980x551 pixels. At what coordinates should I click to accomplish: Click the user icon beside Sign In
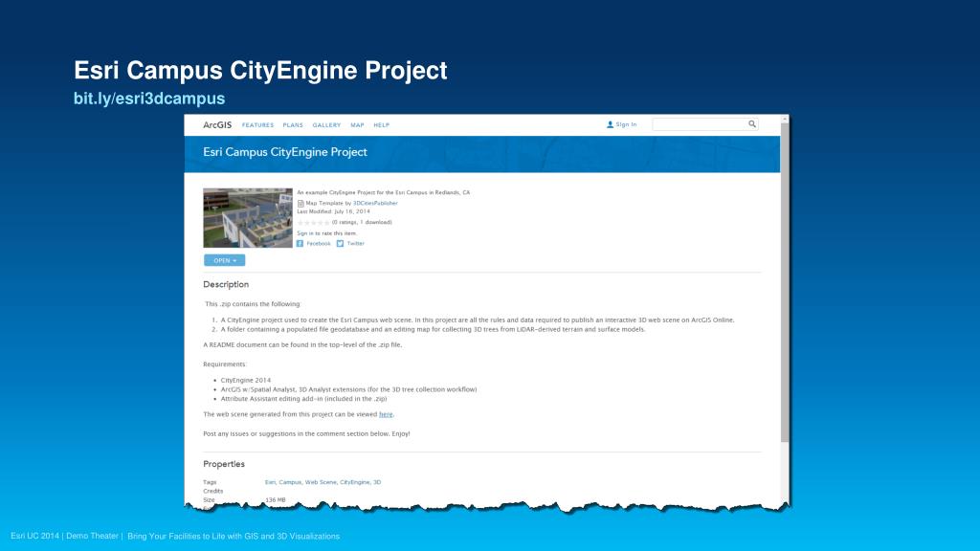pos(610,124)
